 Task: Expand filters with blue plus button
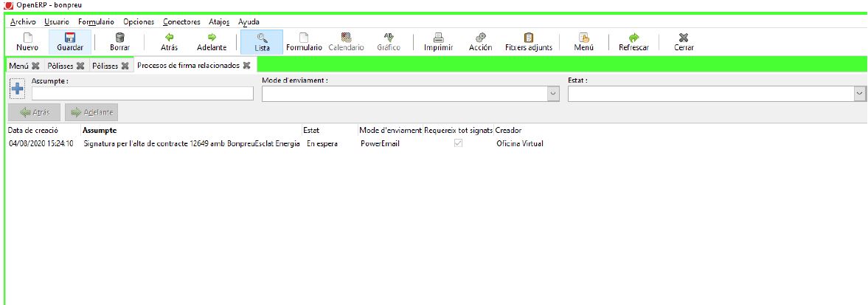tap(17, 89)
